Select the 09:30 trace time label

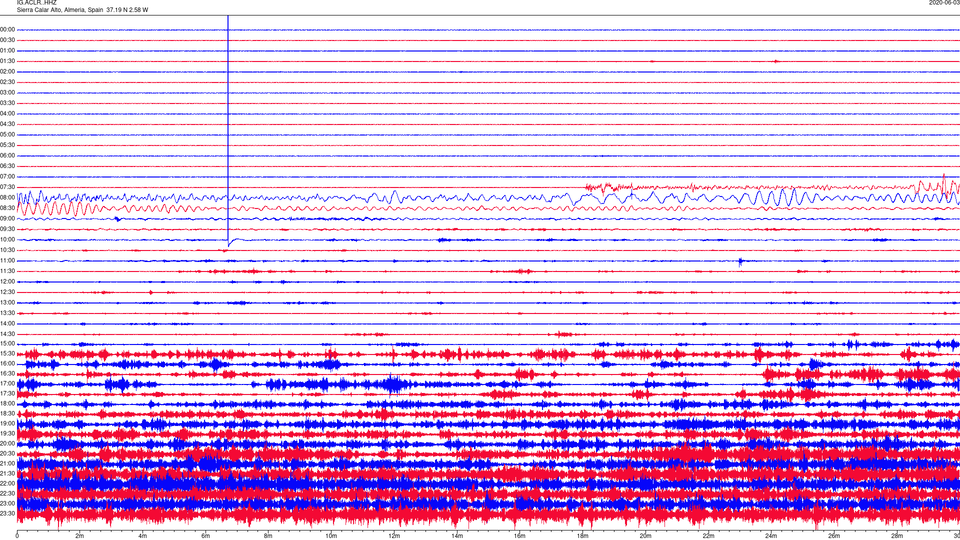[7, 229]
